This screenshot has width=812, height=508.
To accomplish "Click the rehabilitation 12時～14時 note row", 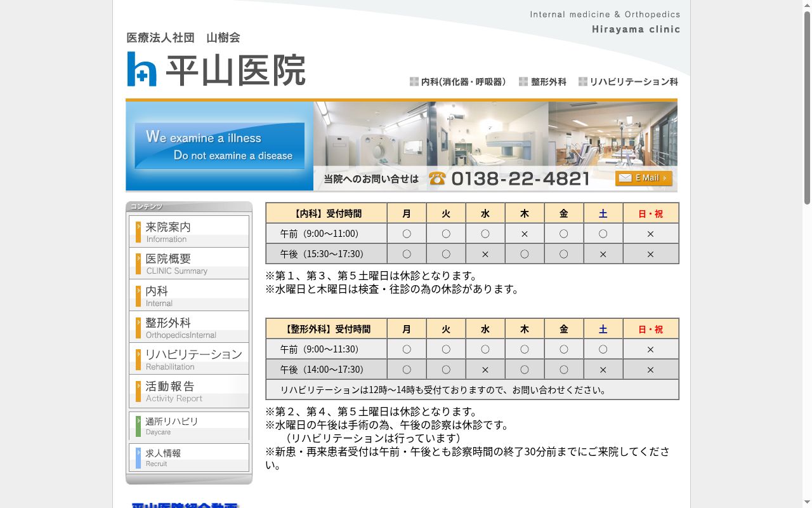I will [473, 390].
